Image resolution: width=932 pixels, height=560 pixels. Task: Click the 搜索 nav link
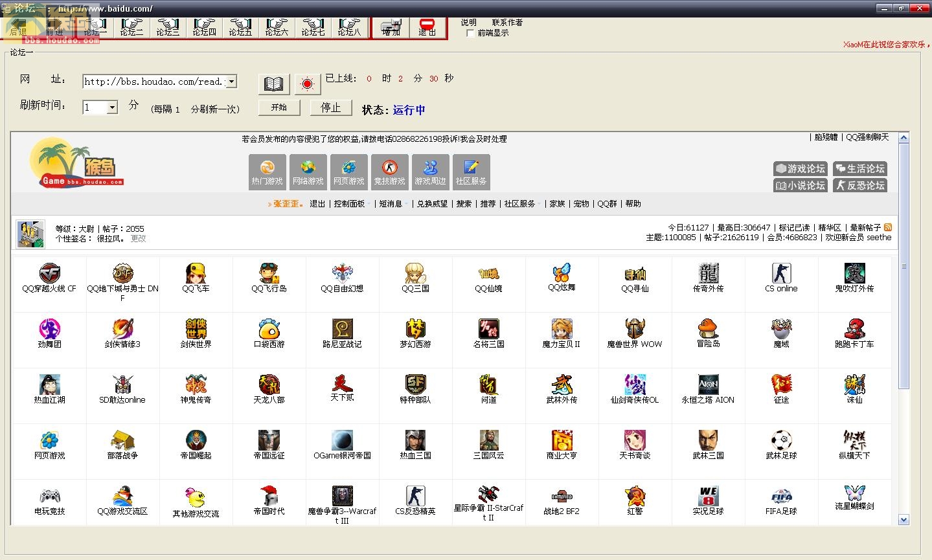464,204
